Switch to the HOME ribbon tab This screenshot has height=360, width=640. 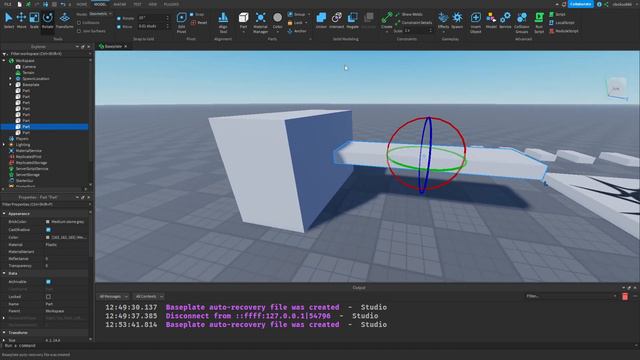(82, 4)
